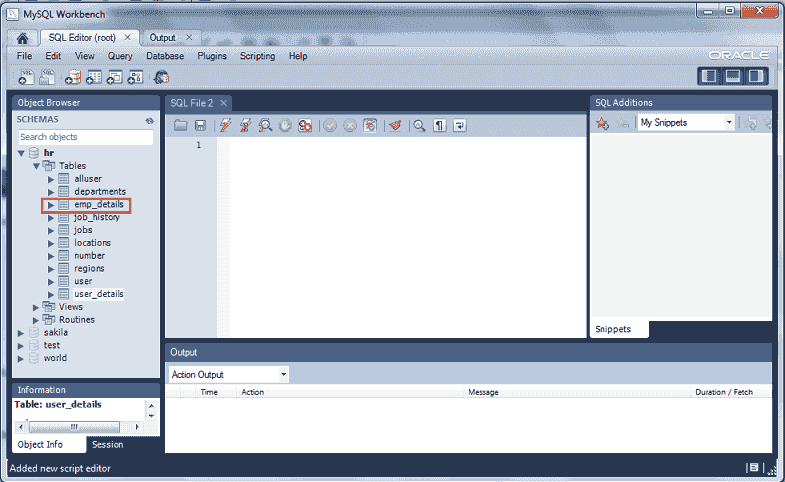Switch to the Session tab
The image size is (785, 482).
click(x=108, y=444)
